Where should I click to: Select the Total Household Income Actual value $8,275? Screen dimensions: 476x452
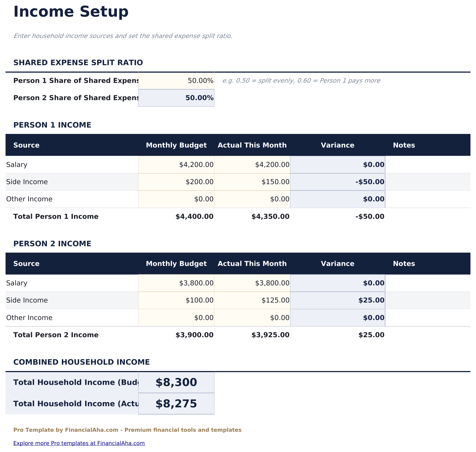point(176,403)
